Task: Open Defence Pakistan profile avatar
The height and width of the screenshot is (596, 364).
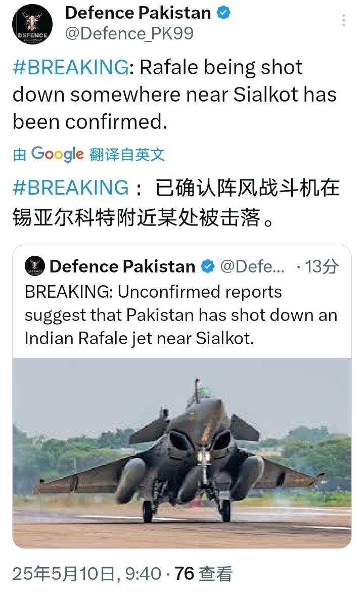Action: (32, 24)
